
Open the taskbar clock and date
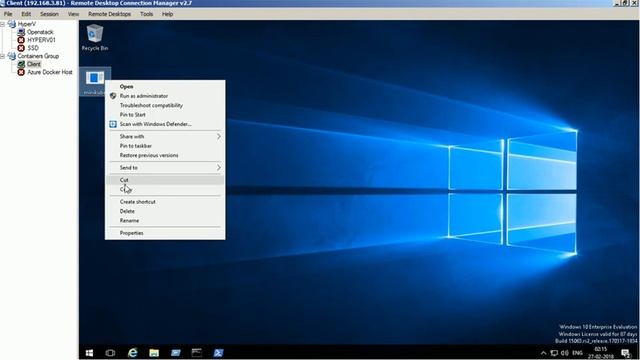[600, 353]
